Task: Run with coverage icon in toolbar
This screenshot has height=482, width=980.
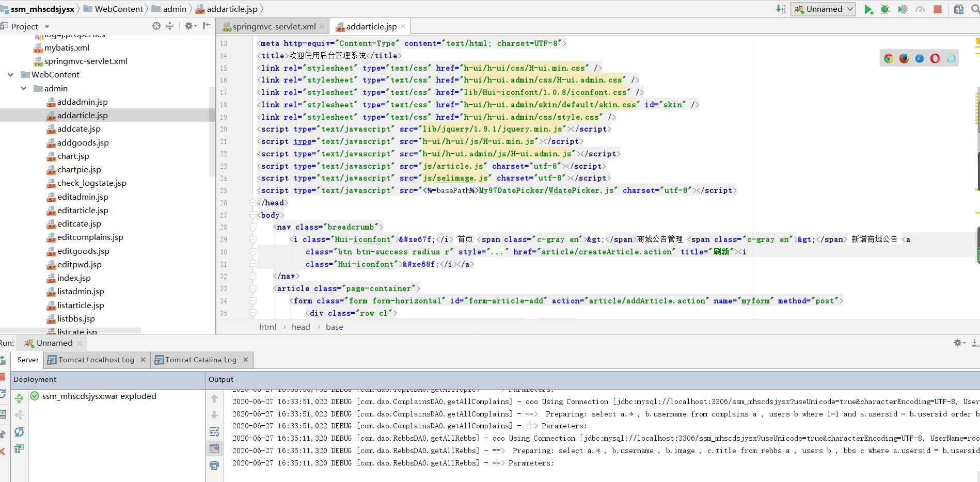Action: [903, 9]
